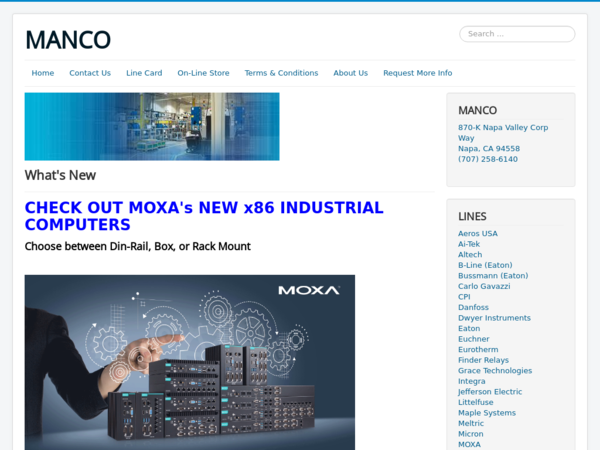Open the CHECK OUT MOXA's NEW x86 headline
Screen dimensions: 600x450
[x=204, y=216]
